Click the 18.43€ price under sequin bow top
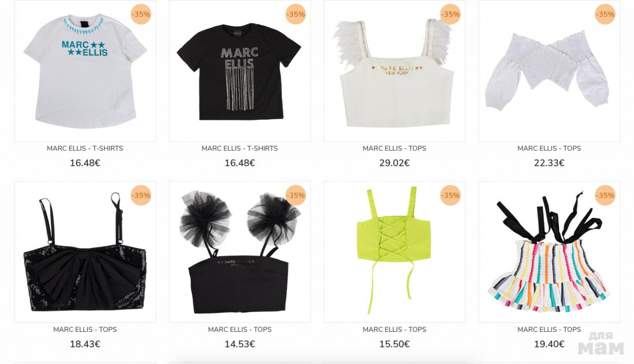This screenshot has width=634, height=364. point(85,344)
